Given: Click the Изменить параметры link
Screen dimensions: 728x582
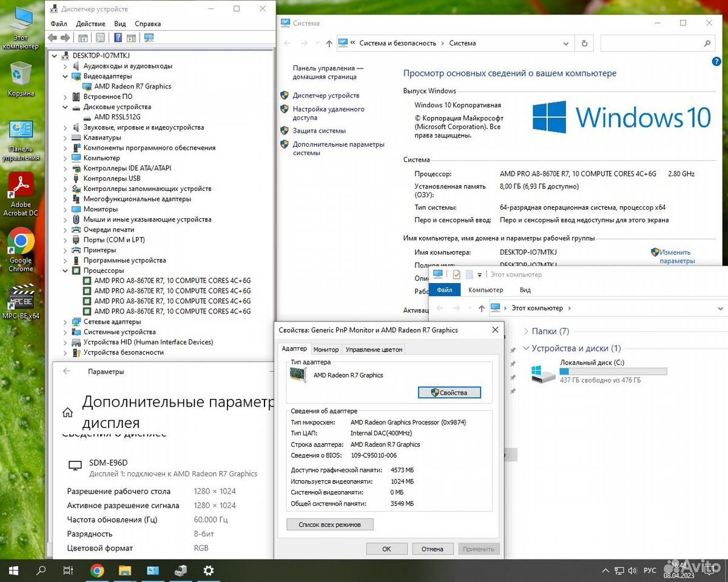Looking at the screenshot, I should pos(677,256).
